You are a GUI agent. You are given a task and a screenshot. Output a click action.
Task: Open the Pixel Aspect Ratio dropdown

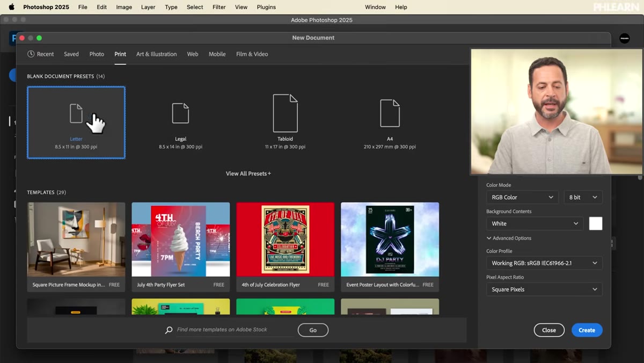[544, 289]
